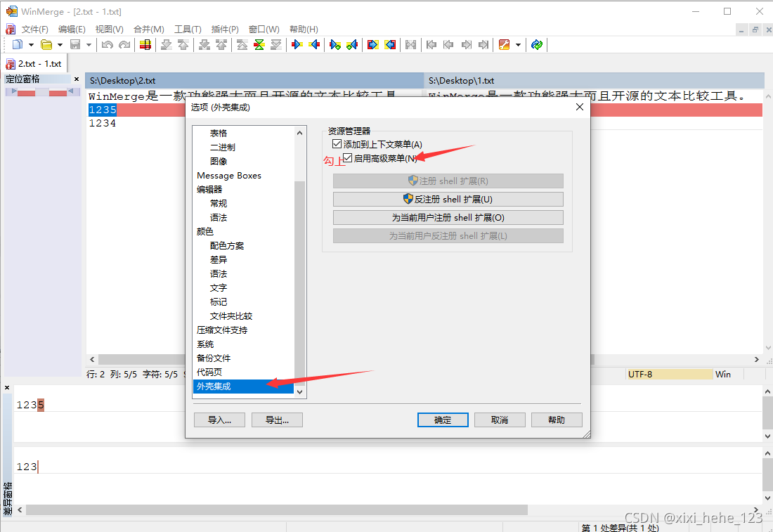The width and height of the screenshot is (773, 532).
Task: Click the First Difference toolbar icon
Action: (x=242, y=45)
